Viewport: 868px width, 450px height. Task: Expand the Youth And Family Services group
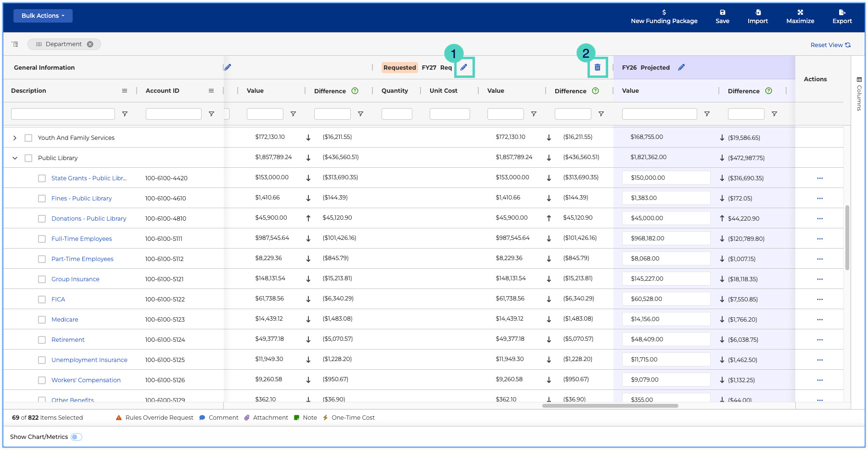point(15,138)
